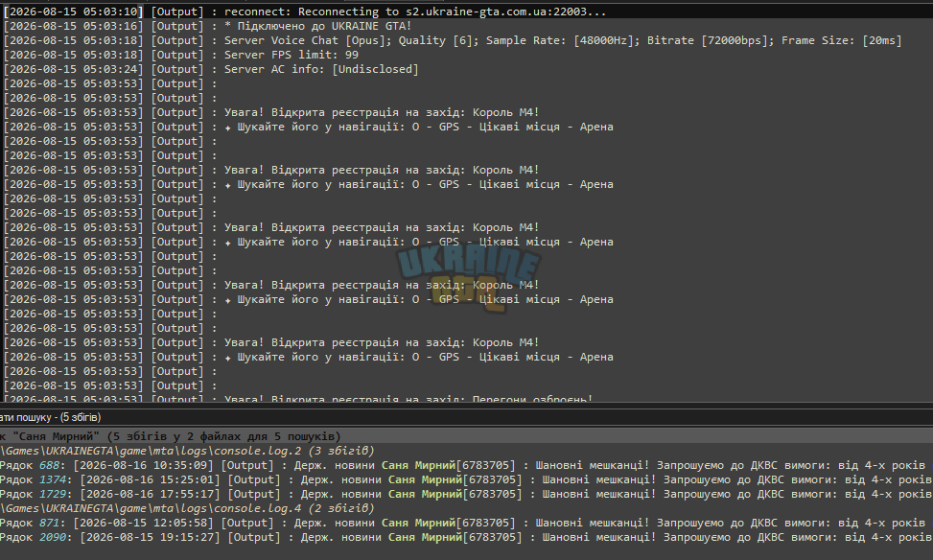Viewport: 933px width, 560px height.
Task: Select the "Саня Мирний" search summary line
Action: point(171,436)
